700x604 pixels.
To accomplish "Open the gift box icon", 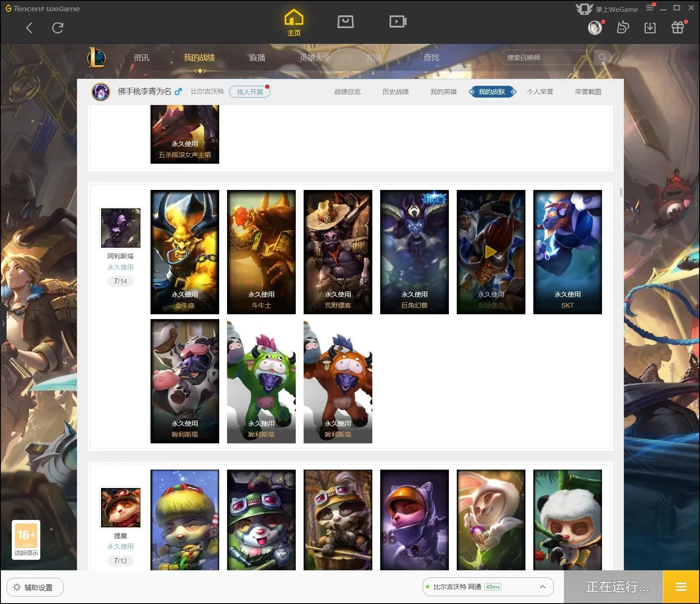I will pyautogui.click(x=678, y=28).
